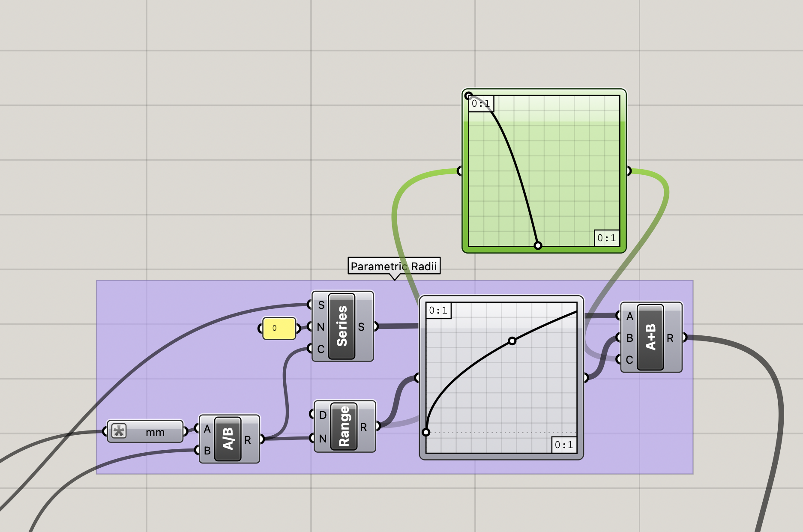Click the N input on the Series component

tap(321, 327)
